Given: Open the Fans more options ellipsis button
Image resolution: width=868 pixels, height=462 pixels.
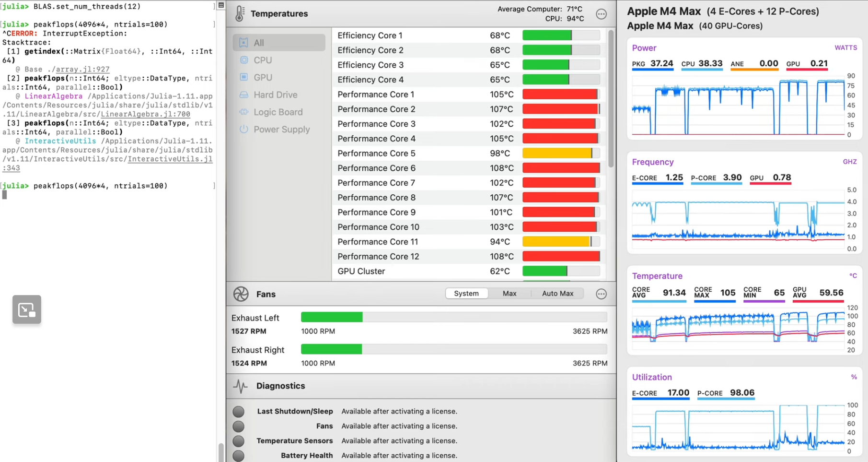Looking at the screenshot, I should pos(601,294).
